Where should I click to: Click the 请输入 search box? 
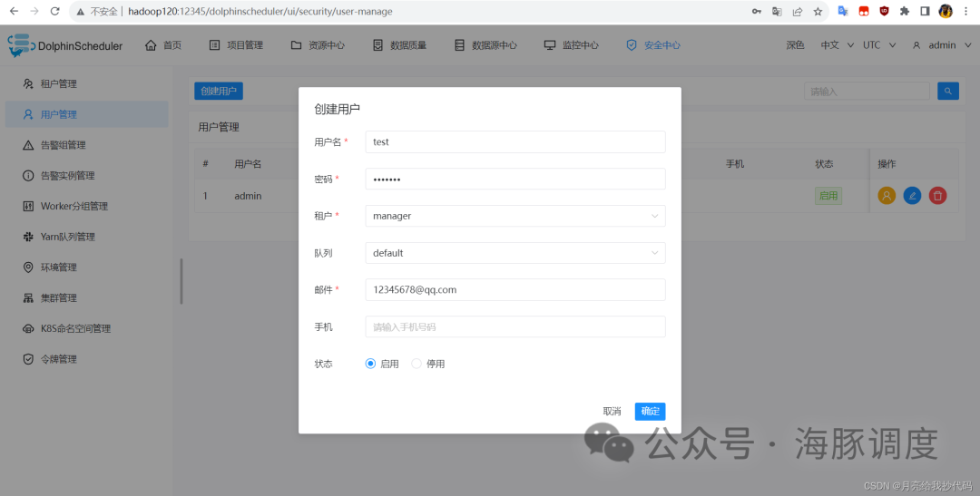(x=867, y=92)
